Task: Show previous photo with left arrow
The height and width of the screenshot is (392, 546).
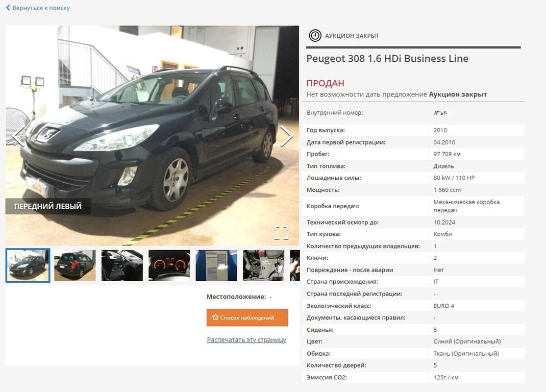Action: pyautogui.click(x=18, y=136)
